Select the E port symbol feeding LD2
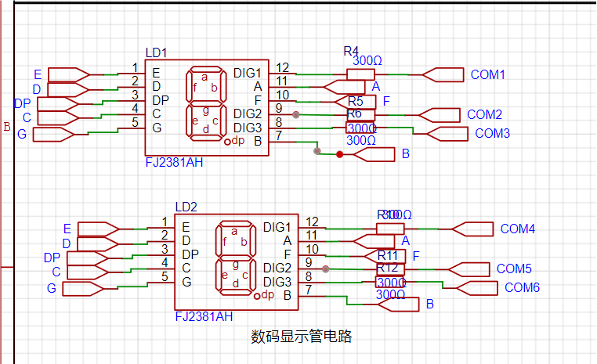The width and height of the screenshot is (597, 364). click(x=99, y=229)
